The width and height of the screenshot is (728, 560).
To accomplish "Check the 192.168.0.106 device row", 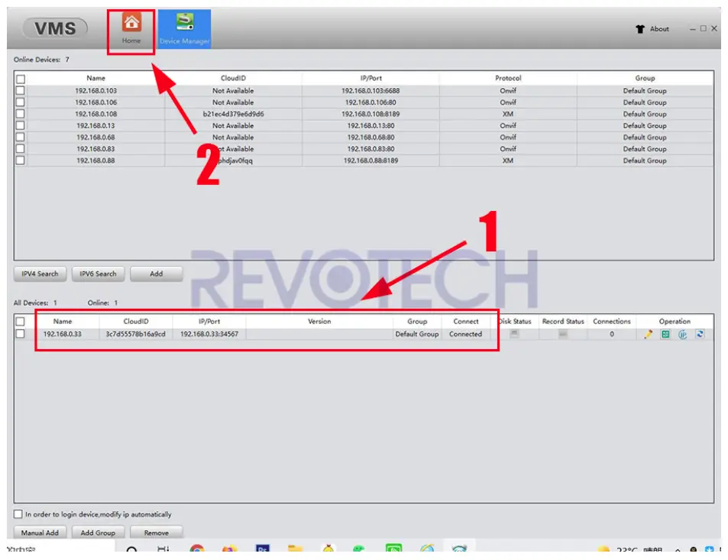I will pyautogui.click(x=21, y=102).
